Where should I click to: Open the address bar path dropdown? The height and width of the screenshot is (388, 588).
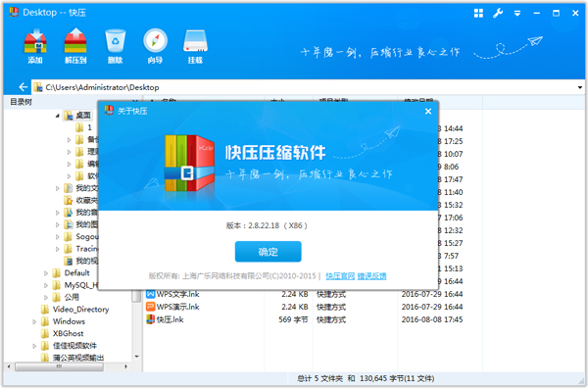580,87
